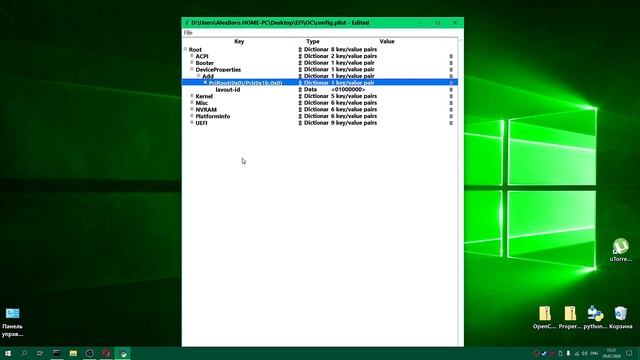Switch to the command prompt taskbar app
Viewport: 640px width, 360px height.
57,353
